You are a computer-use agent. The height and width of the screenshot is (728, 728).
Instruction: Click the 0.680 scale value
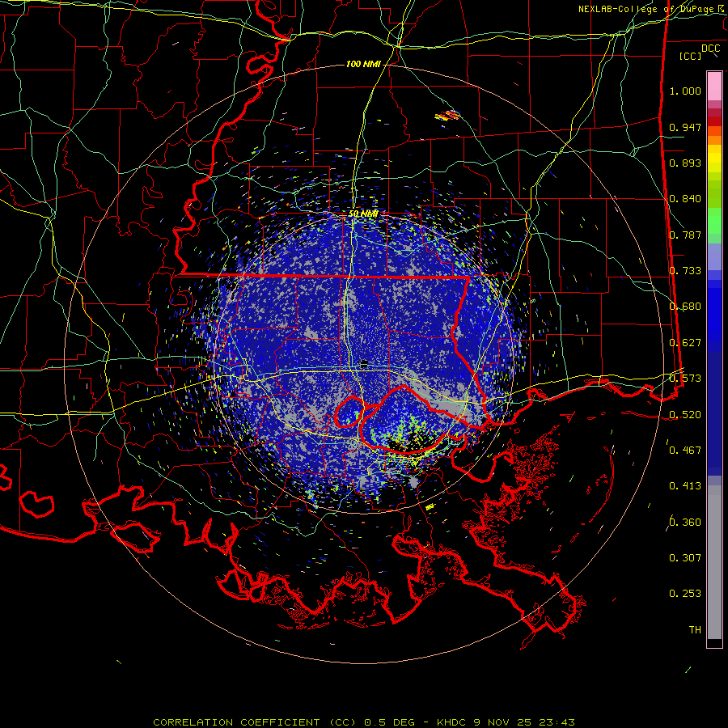(685, 307)
